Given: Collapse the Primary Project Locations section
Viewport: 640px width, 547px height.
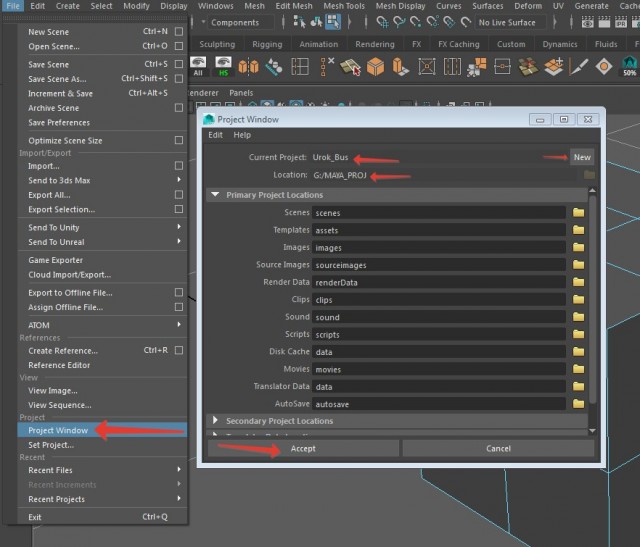Looking at the screenshot, I should click(x=215, y=195).
